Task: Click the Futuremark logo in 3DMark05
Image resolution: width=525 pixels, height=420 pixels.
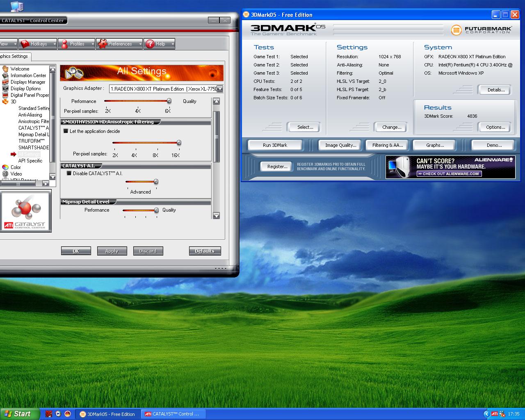Action: pos(481,30)
